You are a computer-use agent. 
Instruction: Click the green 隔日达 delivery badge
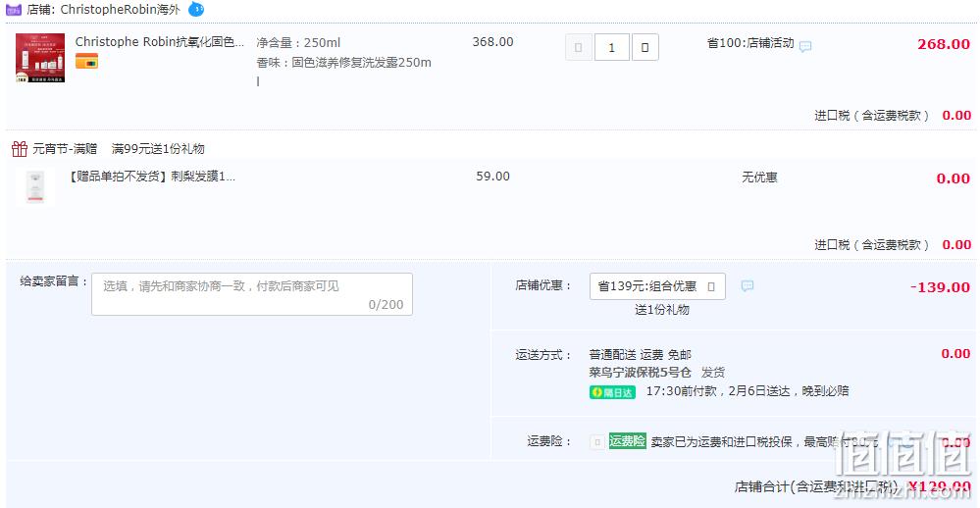point(612,392)
